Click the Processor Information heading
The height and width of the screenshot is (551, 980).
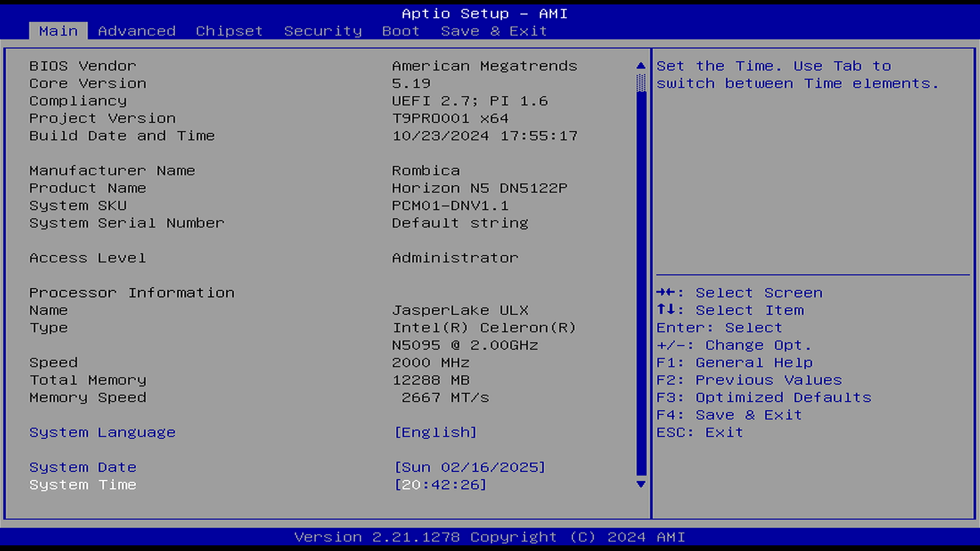(x=132, y=293)
